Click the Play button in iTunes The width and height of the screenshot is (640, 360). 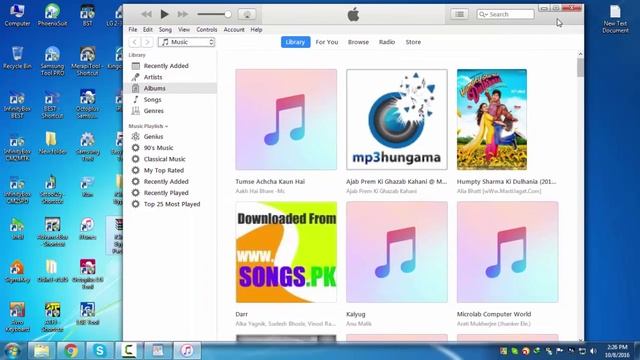[x=164, y=14]
